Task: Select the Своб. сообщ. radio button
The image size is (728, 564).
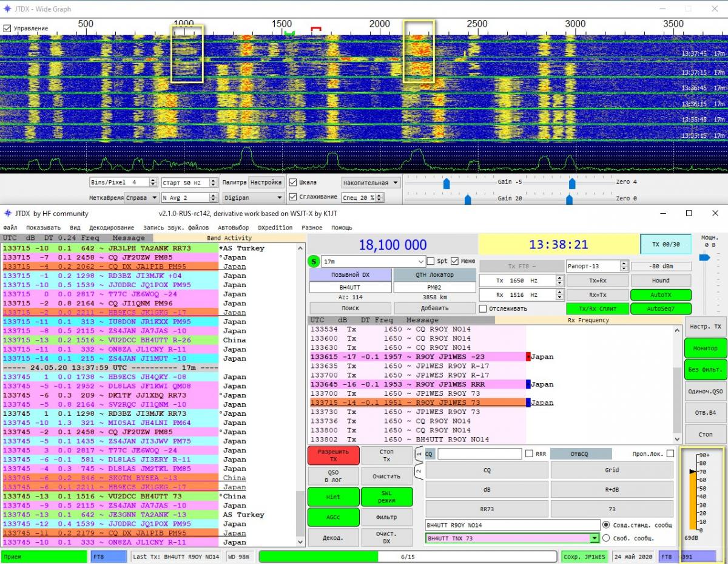Action: [606, 538]
